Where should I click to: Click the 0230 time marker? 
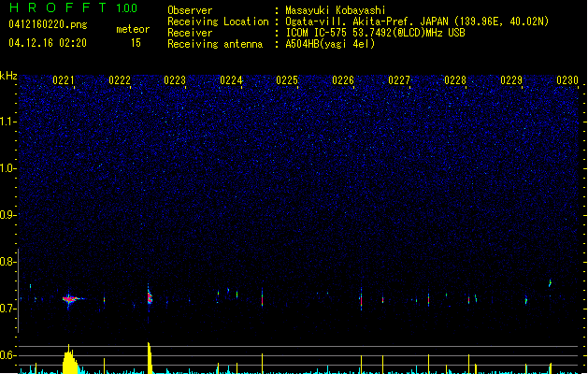pos(567,80)
